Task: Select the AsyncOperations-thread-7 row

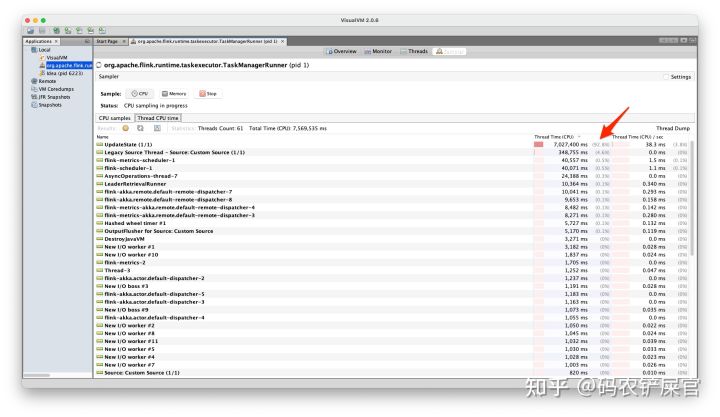Action: pyautogui.click(x=393, y=176)
